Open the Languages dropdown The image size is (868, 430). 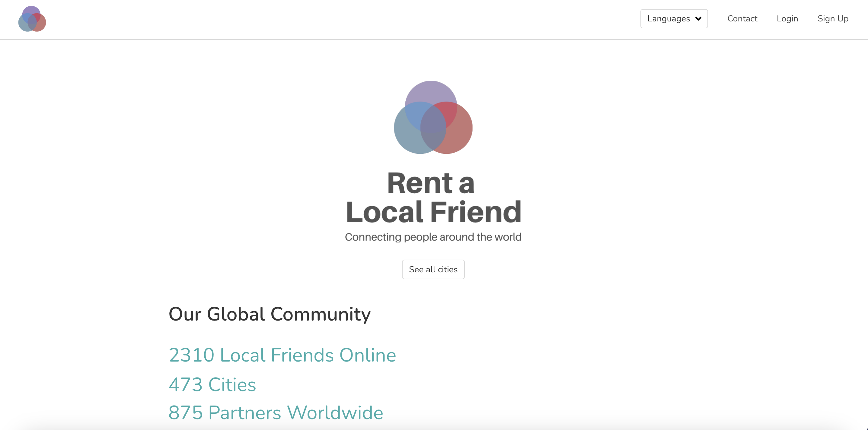[674, 18]
